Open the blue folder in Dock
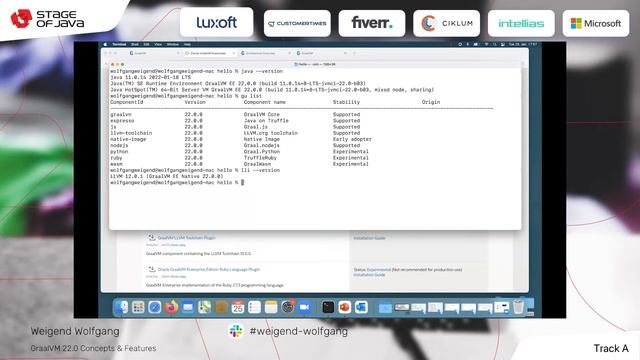The width and height of the screenshot is (640, 360). (385, 308)
